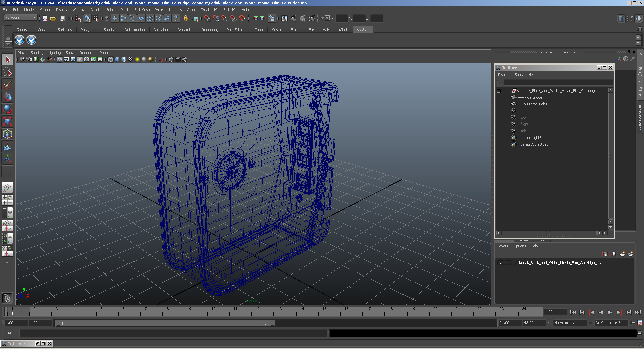
Task: Expand the absolute transform input mode arrow
Action: [322, 18]
